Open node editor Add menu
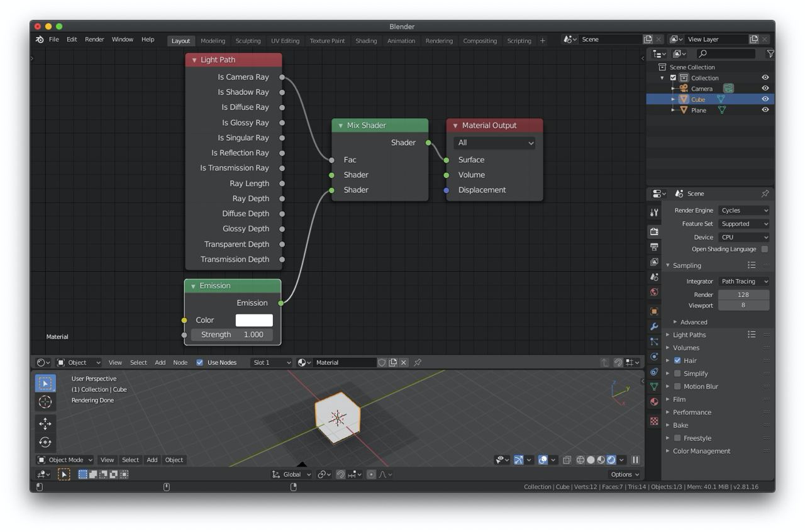The width and height of the screenshot is (805, 532). (160, 362)
